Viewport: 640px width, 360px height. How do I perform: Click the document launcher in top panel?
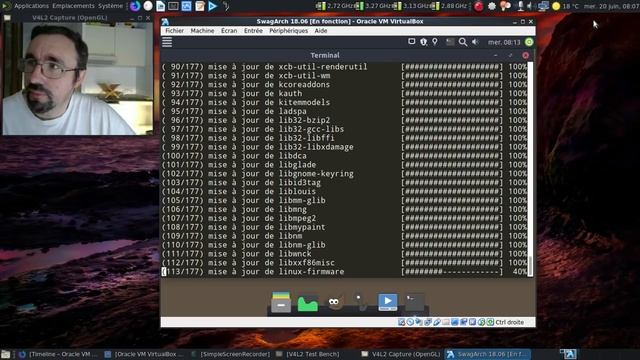(x=160, y=6)
